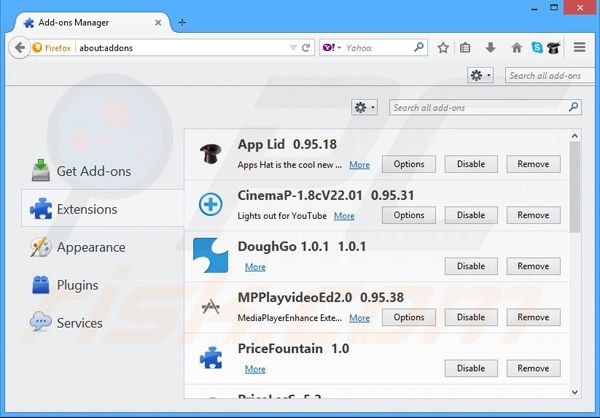Open the Services category
Viewport: 600px width, 418px height.
(103, 323)
